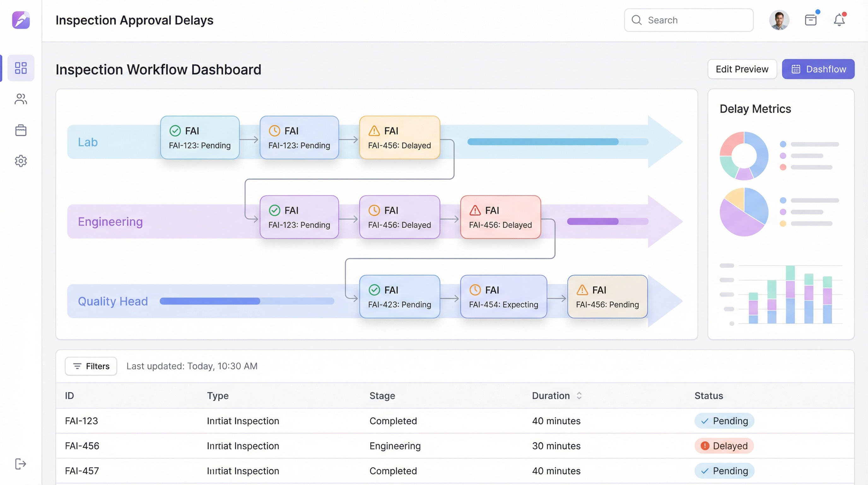Open the users sidebar icon
The image size is (868, 485).
click(x=21, y=99)
